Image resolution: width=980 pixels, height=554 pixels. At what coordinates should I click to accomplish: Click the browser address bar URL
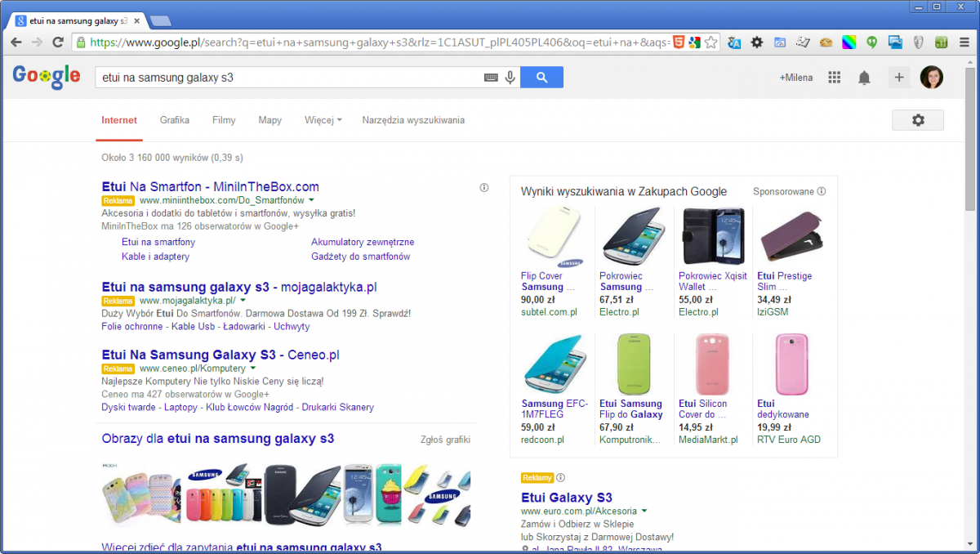pos(380,42)
